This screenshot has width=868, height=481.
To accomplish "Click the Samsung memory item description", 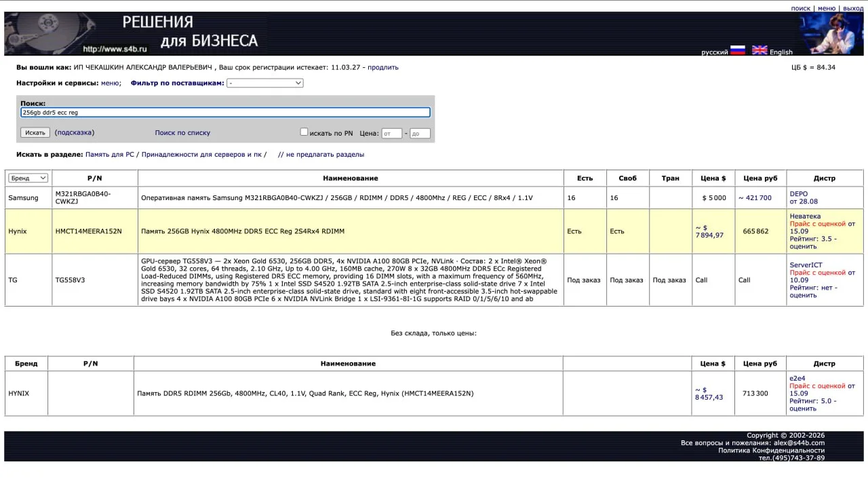I will pos(337,198).
